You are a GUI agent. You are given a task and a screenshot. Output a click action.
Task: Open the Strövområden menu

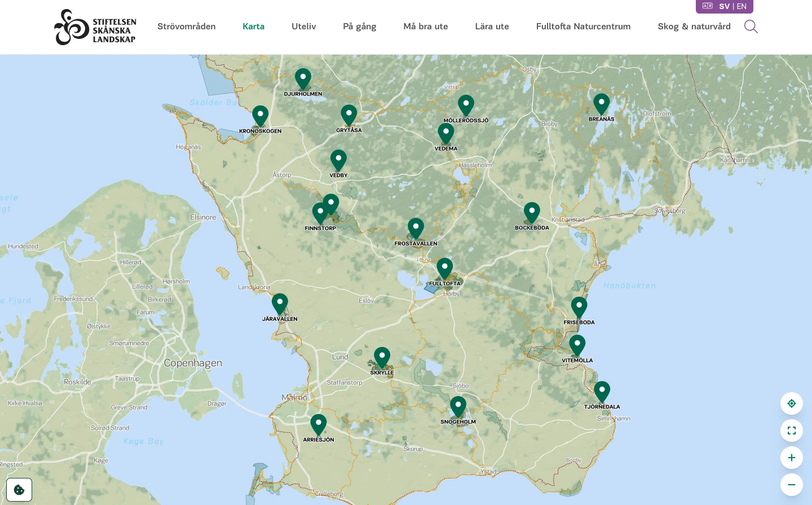click(187, 27)
